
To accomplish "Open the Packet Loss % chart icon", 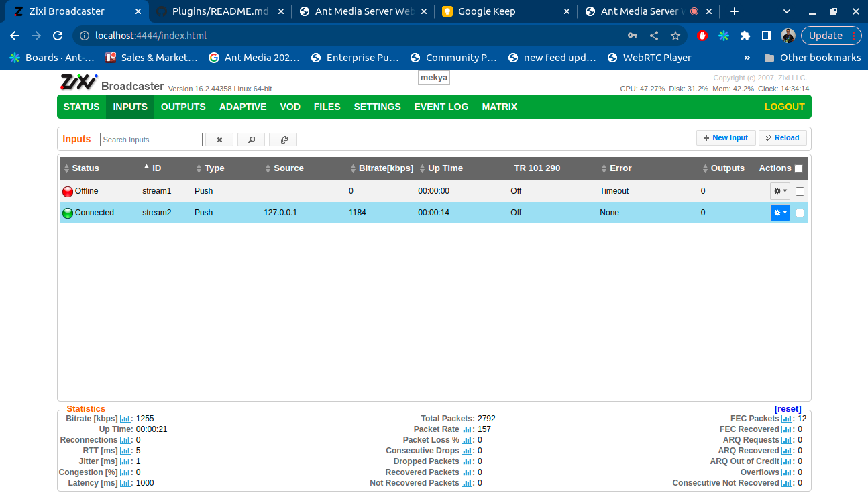I will point(467,440).
